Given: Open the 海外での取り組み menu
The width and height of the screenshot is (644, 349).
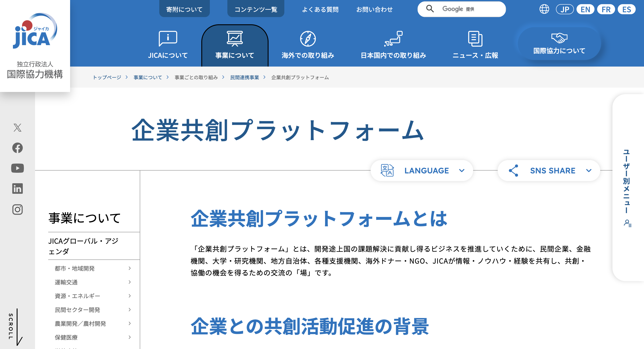Looking at the screenshot, I should pos(308,45).
